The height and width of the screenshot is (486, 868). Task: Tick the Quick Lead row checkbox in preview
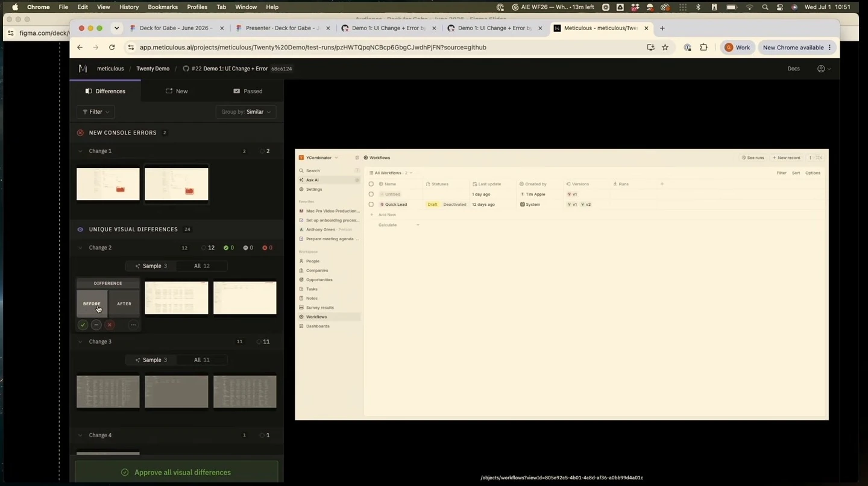pos(371,204)
